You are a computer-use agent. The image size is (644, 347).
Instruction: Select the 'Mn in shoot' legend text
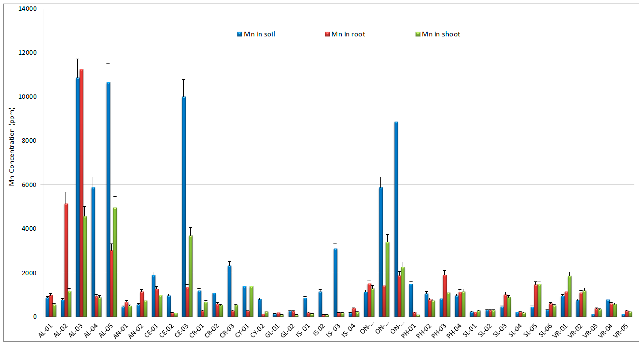pyautogui.click(x=441, y=34)
